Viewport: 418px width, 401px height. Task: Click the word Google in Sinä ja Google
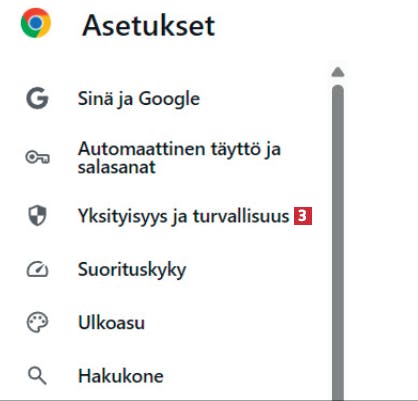coord(169,99)
